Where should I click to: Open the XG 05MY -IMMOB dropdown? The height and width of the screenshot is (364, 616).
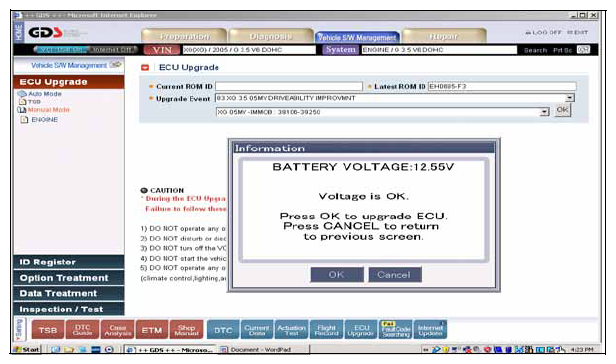coord(544,112)
